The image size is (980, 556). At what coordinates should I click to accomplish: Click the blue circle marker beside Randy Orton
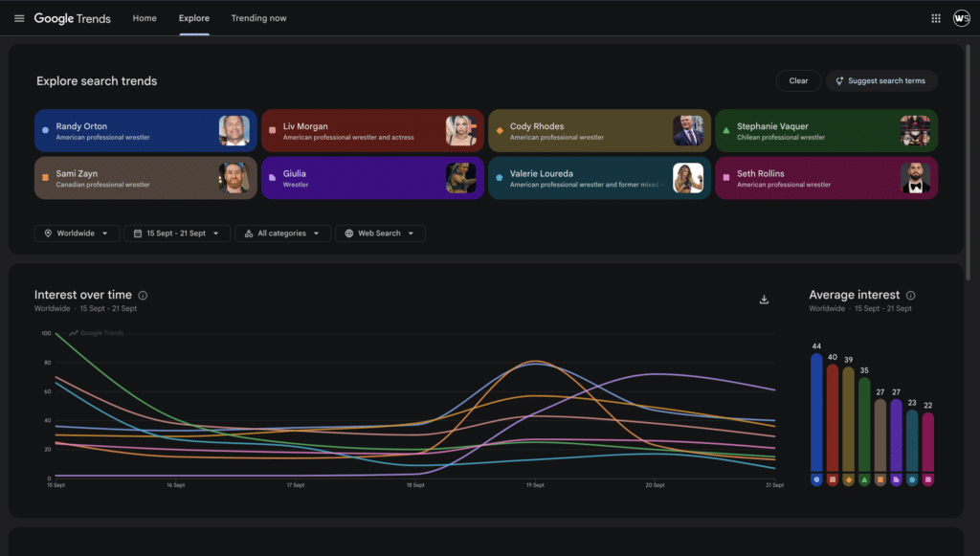45,130
